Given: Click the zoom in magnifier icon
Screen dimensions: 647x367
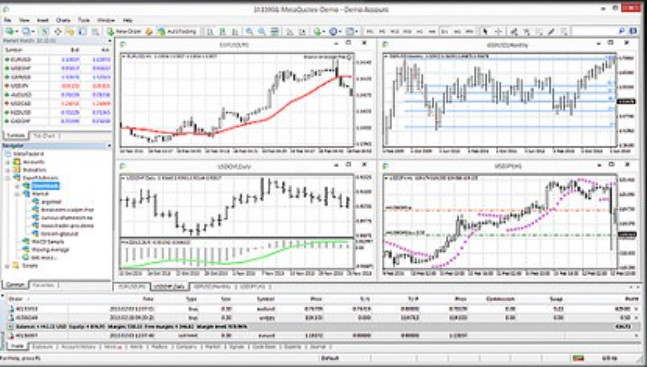Looking at the screenshot, I should [x=249, y=31].
